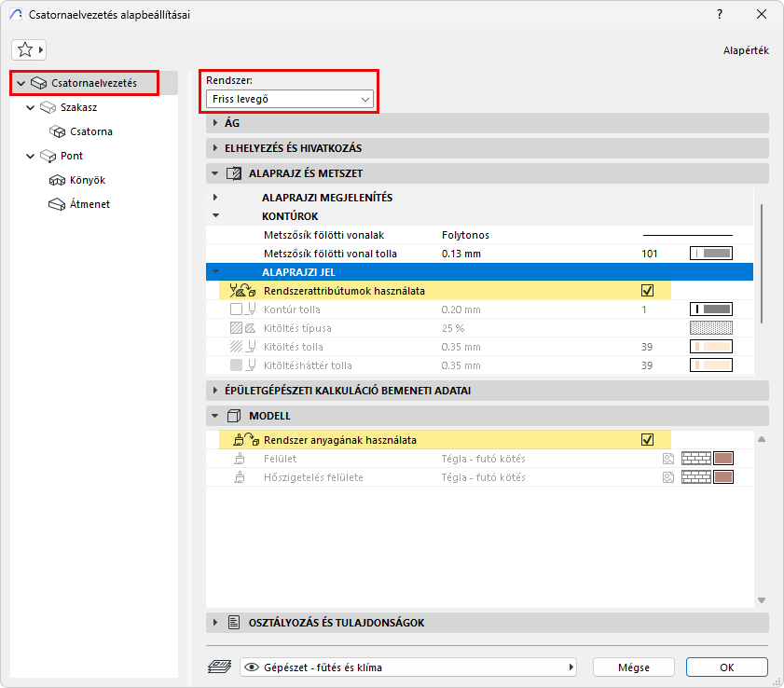The image size is (784, 688).
Task: Click the help question mark
Action: point(720,15)
